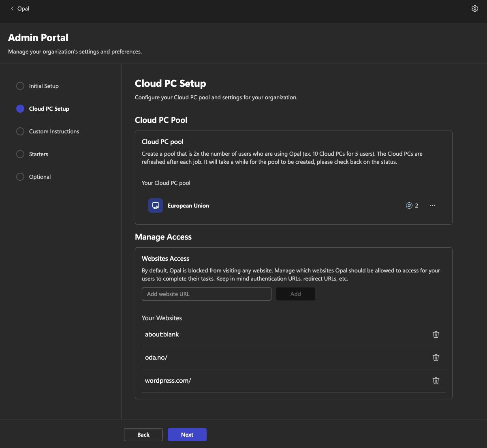Delete the about:blank website entry
This screenshot has width=487, height=448.
click(x=436, y=334)
